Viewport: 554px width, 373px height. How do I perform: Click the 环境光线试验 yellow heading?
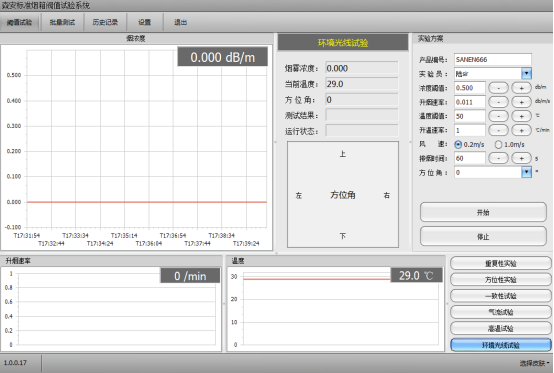[x=343, y=43]
